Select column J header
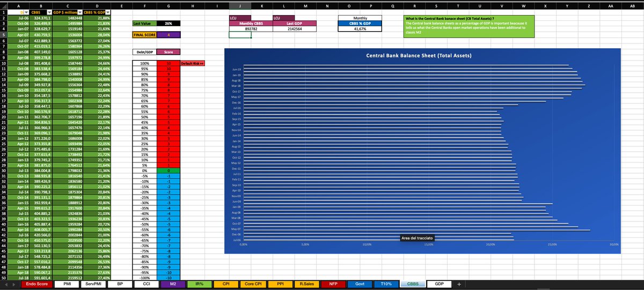 pos(239,5)
